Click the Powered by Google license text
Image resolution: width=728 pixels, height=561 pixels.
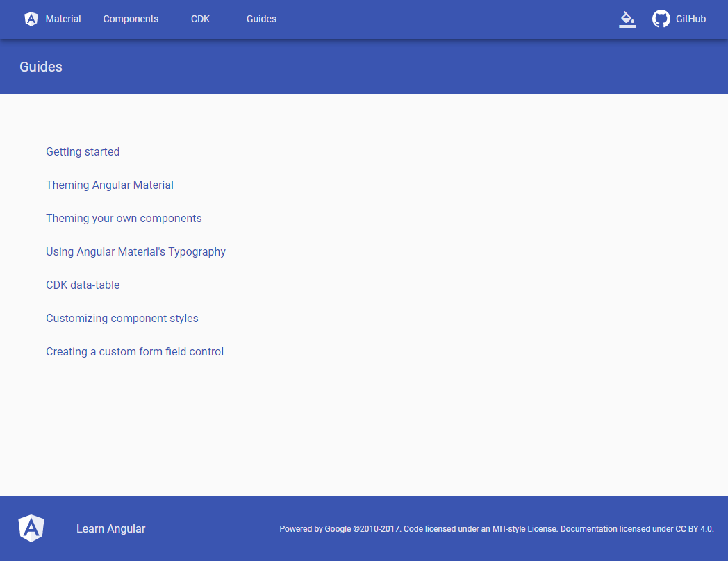pos(496,529)
